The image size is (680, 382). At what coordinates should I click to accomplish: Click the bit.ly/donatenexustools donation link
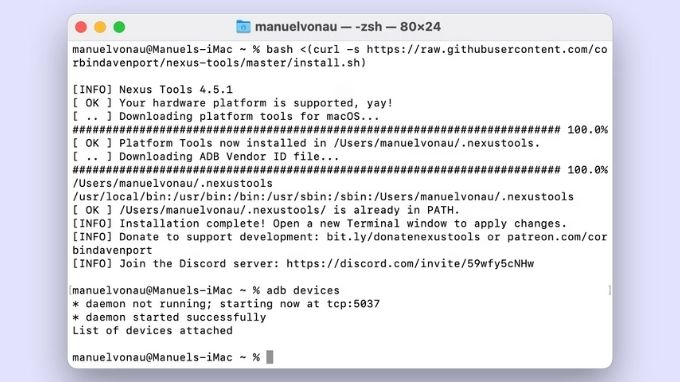click(x=403, y=237)
